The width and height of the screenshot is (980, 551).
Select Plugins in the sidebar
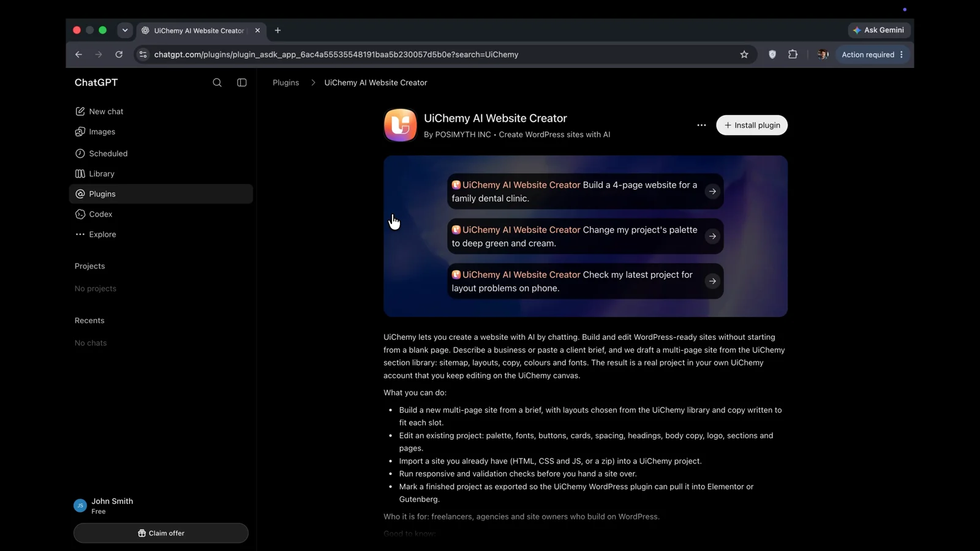click(160, 194)
